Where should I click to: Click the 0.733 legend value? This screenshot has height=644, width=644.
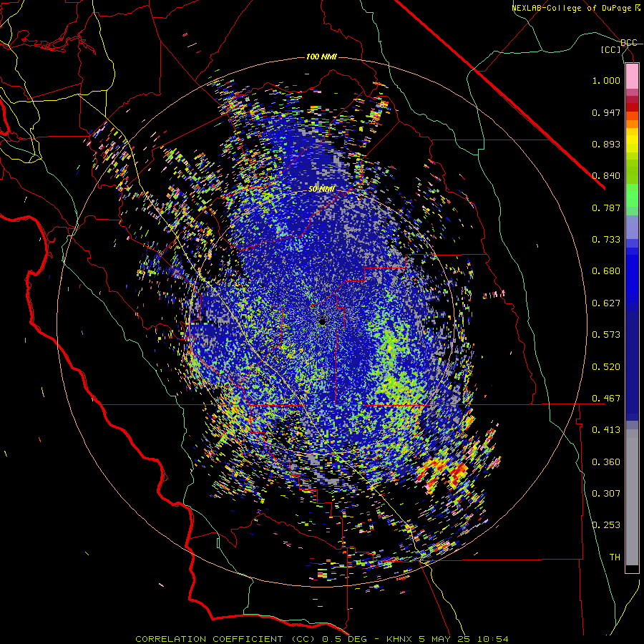(606, 240)
